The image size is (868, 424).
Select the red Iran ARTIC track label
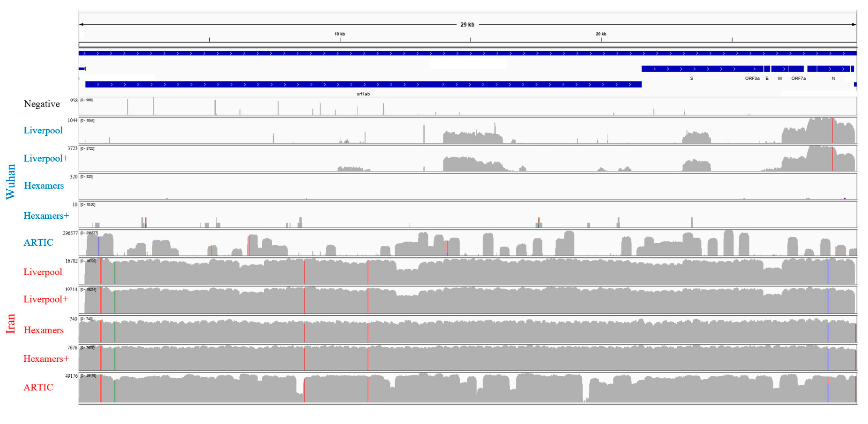38,387
